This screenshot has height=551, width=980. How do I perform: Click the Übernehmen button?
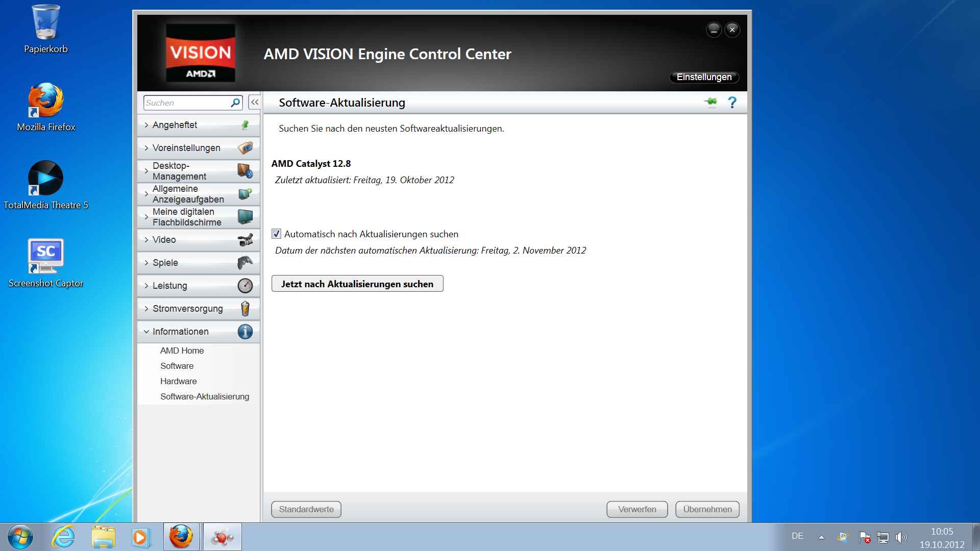(x=707, y=510)
